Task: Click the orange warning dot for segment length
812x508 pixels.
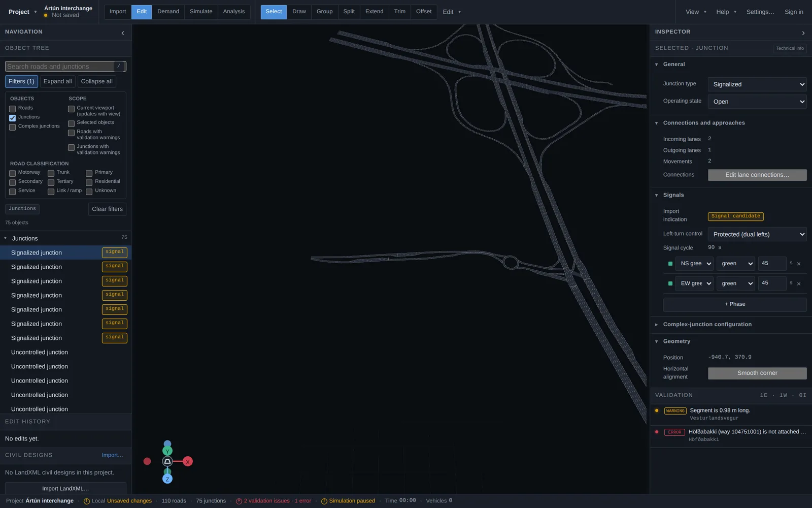Action: coord(657,410)
